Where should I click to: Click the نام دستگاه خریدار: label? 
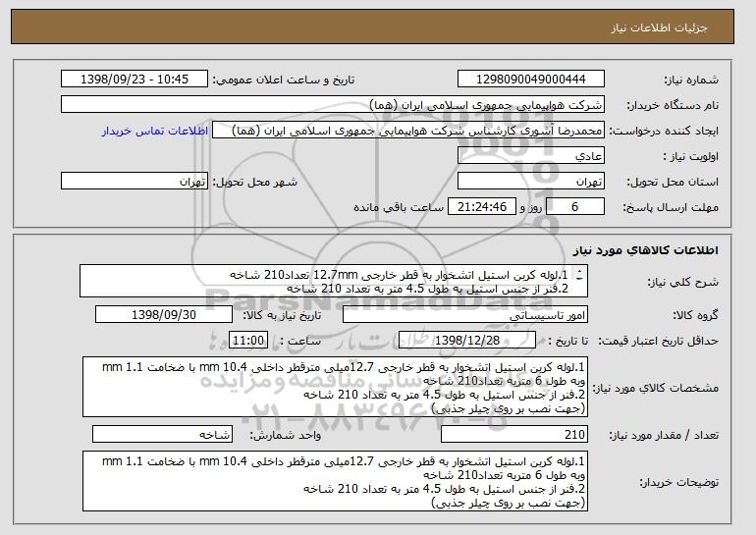pos(673,105)
